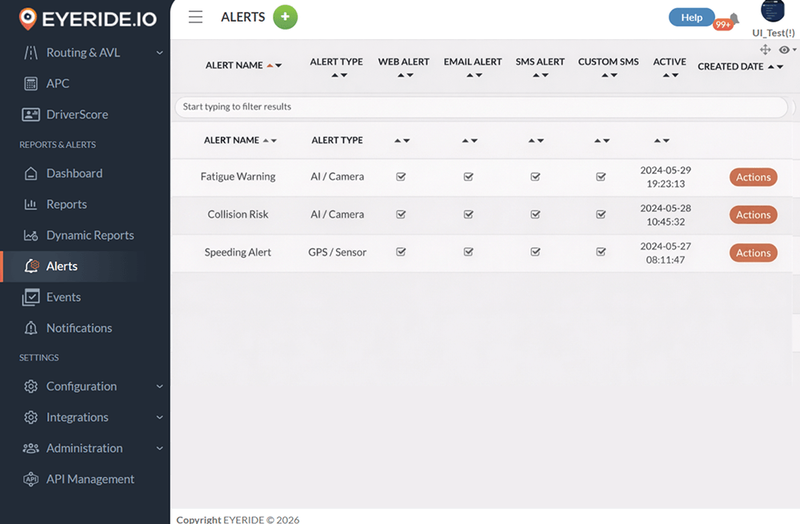Click the Integrations gear icon
The width and height of the screenshot is (800, 524).
coord(31,417)
